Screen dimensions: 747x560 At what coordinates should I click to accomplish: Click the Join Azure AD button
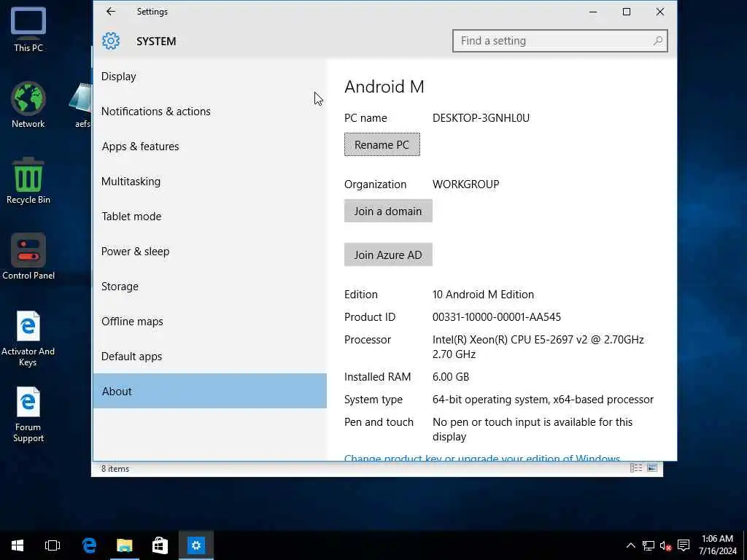388,254
